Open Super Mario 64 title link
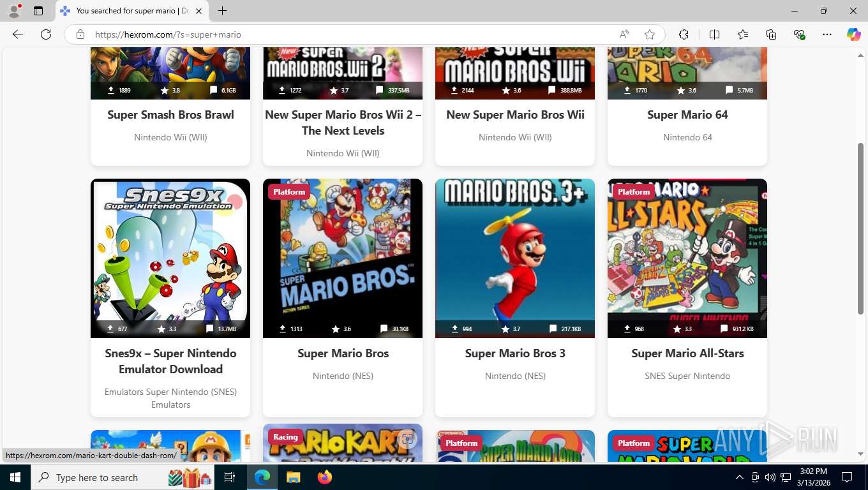This screenshot has width=868, height=490. 687,115
